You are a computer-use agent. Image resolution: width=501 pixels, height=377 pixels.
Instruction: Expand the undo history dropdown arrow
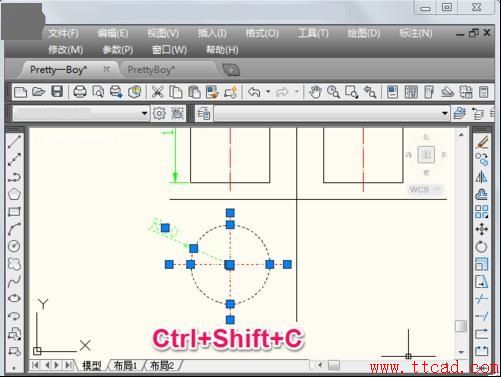click(268, 91)
